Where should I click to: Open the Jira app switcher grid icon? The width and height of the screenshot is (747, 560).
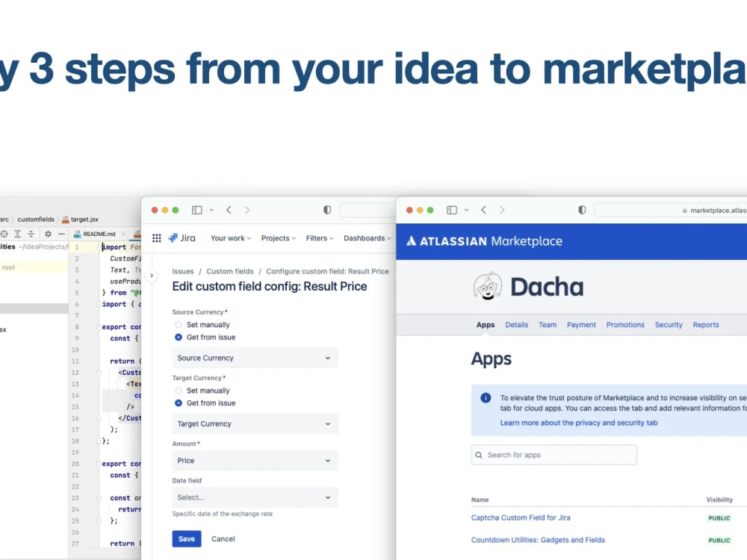156,237
